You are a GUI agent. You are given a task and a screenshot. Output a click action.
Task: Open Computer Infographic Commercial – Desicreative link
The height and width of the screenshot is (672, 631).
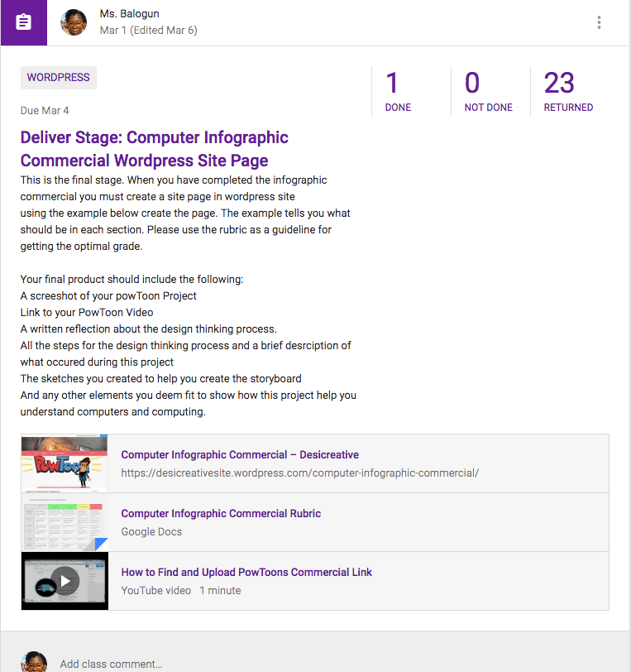coord(240,454)
